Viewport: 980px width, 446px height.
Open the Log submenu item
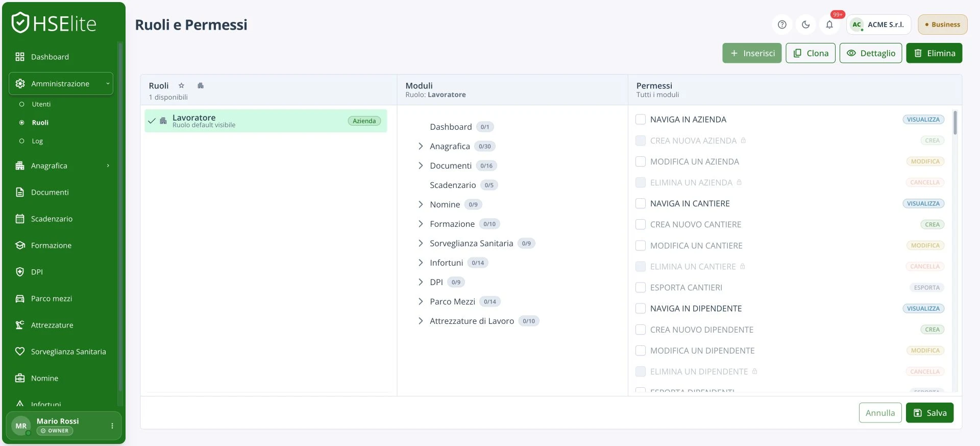point(37,141)
